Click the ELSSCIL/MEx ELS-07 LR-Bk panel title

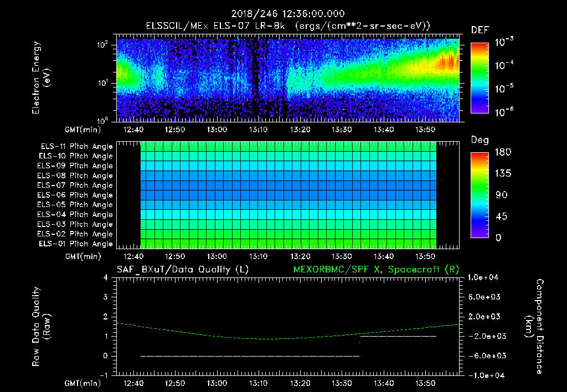pyautogui.click(x=288, y=26)
